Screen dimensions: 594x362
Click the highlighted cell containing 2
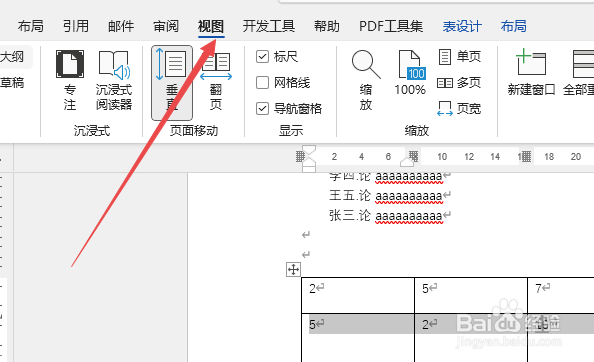tap(471, 338)
